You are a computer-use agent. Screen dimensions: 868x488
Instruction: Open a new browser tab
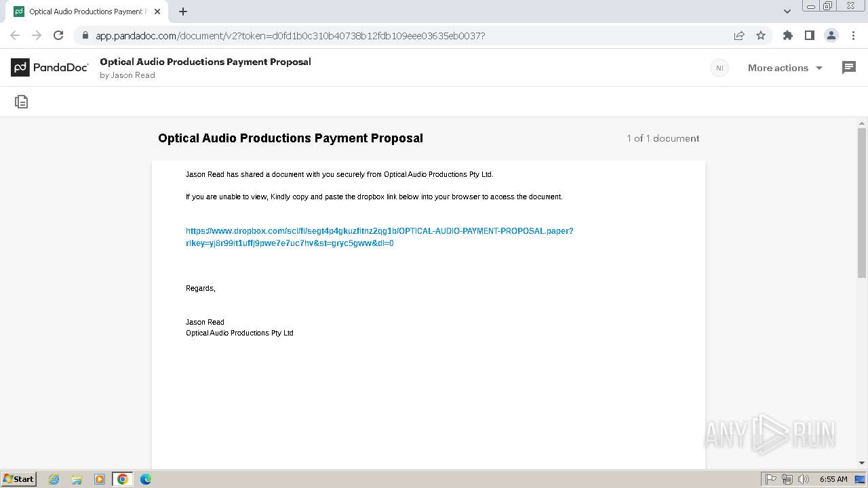pos(183,12)
